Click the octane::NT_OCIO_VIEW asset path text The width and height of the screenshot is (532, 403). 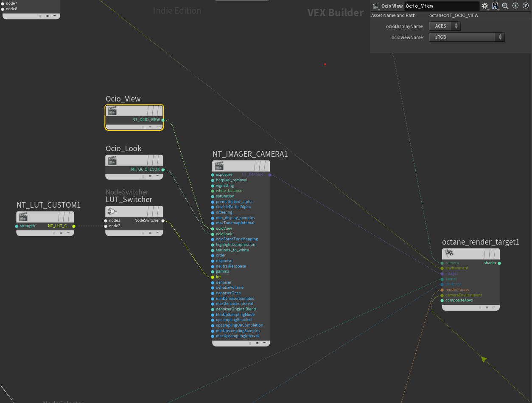[454, 15]
